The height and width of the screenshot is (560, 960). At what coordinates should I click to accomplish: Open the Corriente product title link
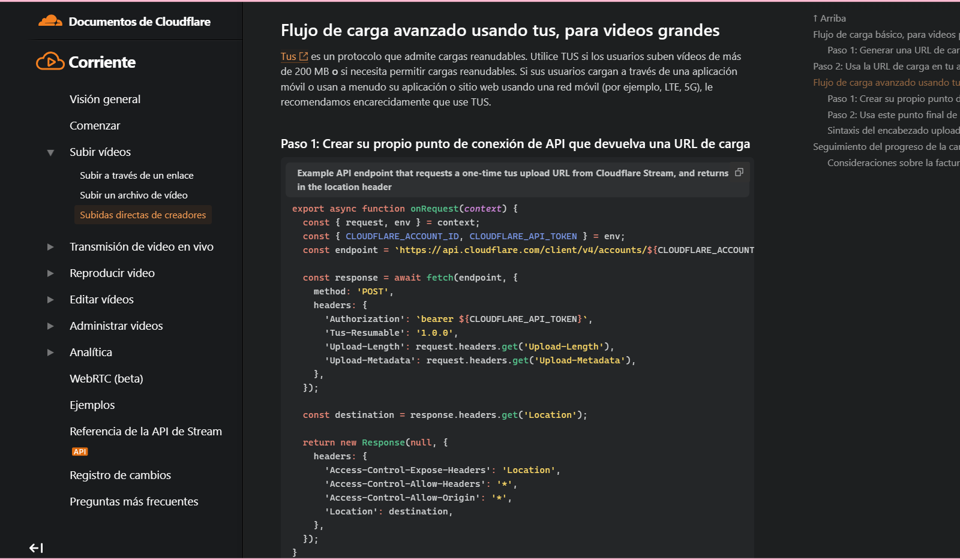[x=102, y=62]
